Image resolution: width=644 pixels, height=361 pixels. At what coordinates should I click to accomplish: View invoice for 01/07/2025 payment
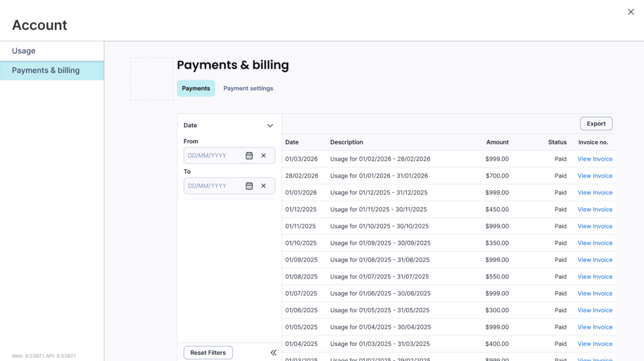(x=595, y=294)
